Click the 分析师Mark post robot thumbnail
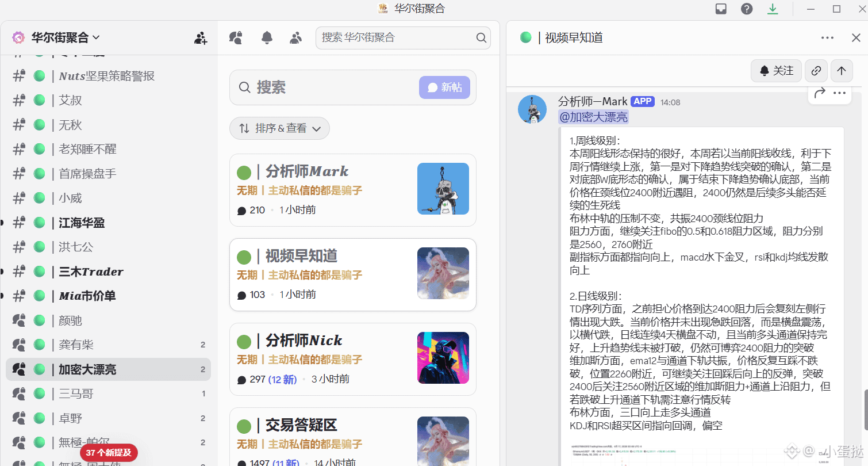The width and height of the screenshot is (868, 466). [x=443, y=189]
